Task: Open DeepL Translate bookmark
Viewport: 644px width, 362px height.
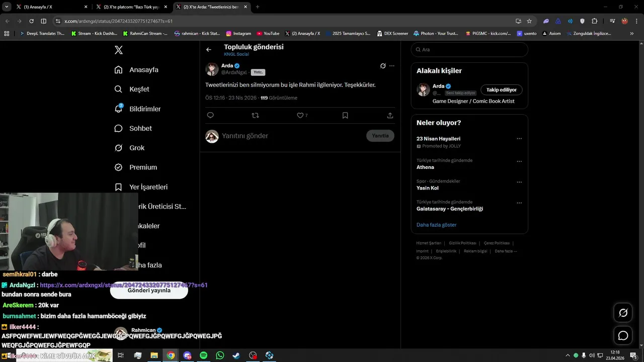Action: [42, 33]
